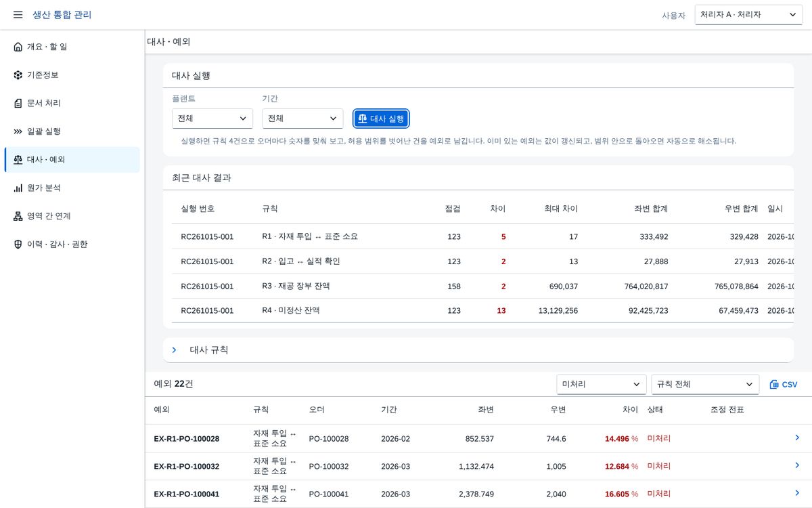The image size is (812, 508).
Task: Go to 영역 간 연계 menu
Action: [72, 216]
